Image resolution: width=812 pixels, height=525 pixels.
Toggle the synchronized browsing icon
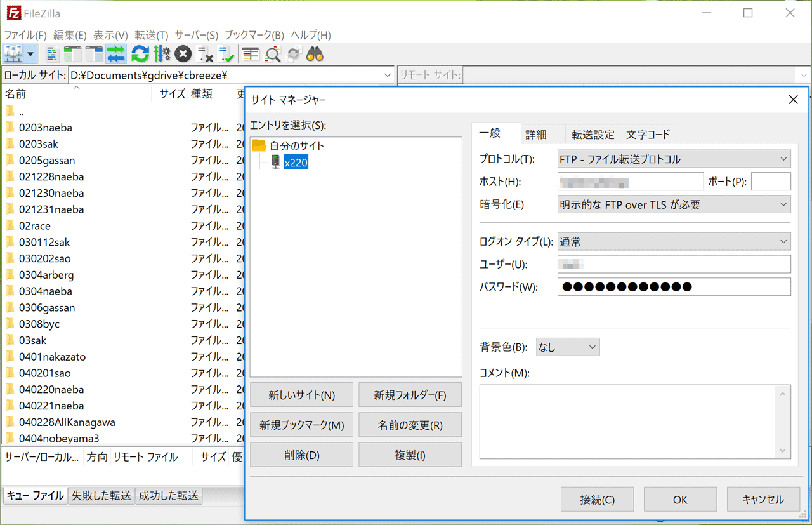293,55
